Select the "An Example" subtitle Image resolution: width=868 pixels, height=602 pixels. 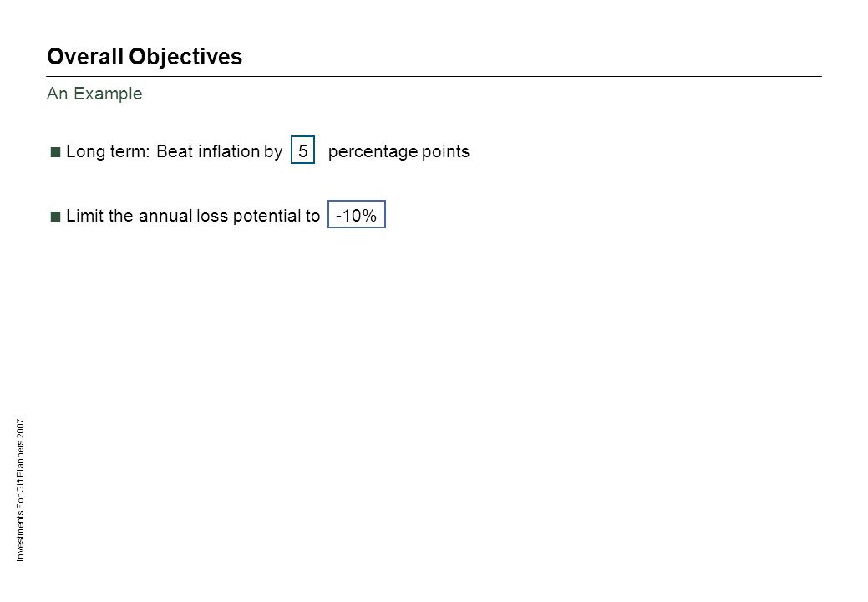(94, 94)
